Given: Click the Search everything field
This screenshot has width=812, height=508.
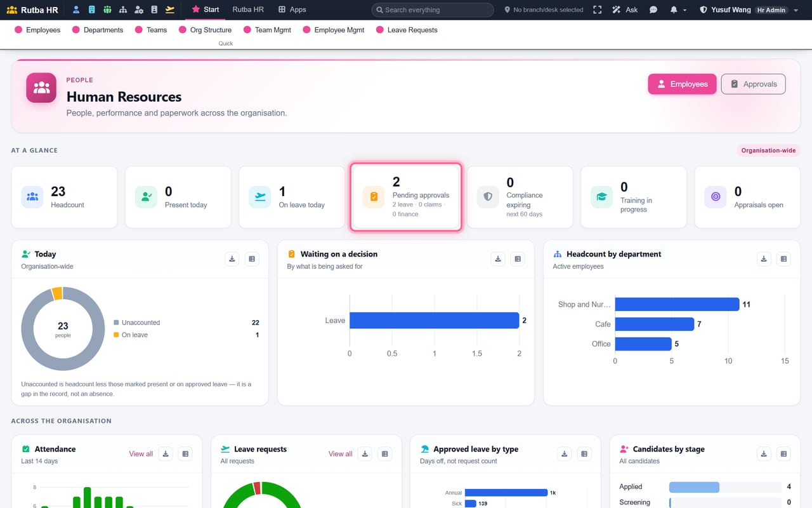Looking at the screenshot, I should coord(432,10).
